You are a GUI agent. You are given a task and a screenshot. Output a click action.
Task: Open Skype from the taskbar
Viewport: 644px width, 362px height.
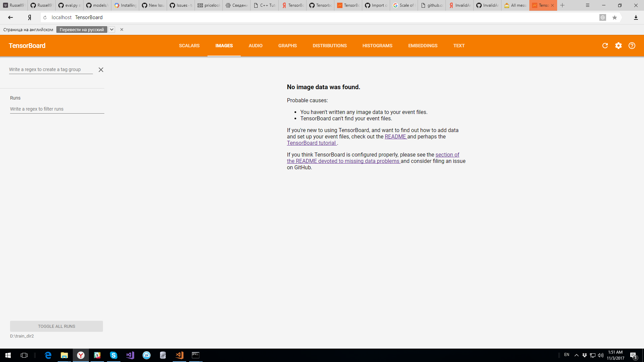(113, 355)
